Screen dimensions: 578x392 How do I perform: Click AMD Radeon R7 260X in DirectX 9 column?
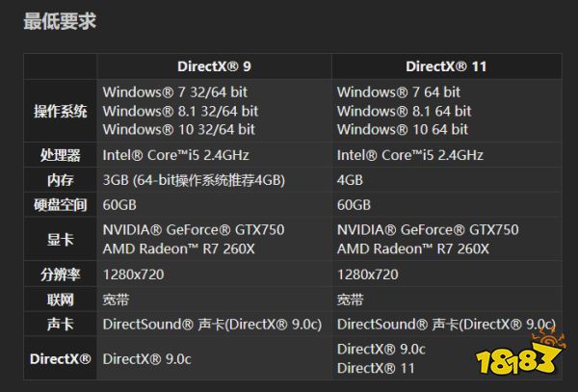coord(179,249)
